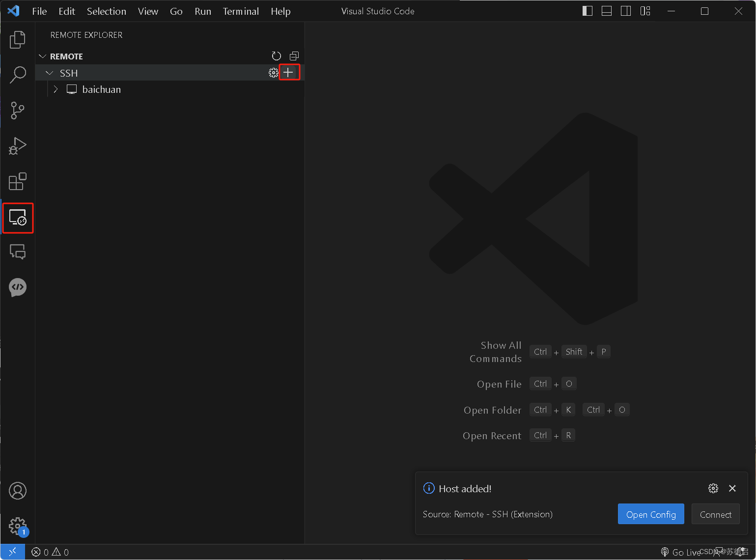Collapse the SSH tree section
This screenshot has height=560, width=756.
pyautogui.click(x=49, y=72)
